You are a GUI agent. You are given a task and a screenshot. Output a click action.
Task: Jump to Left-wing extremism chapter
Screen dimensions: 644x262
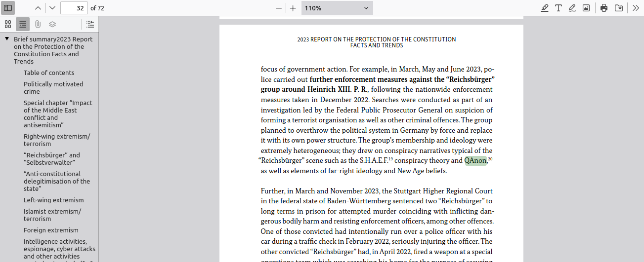53,200
